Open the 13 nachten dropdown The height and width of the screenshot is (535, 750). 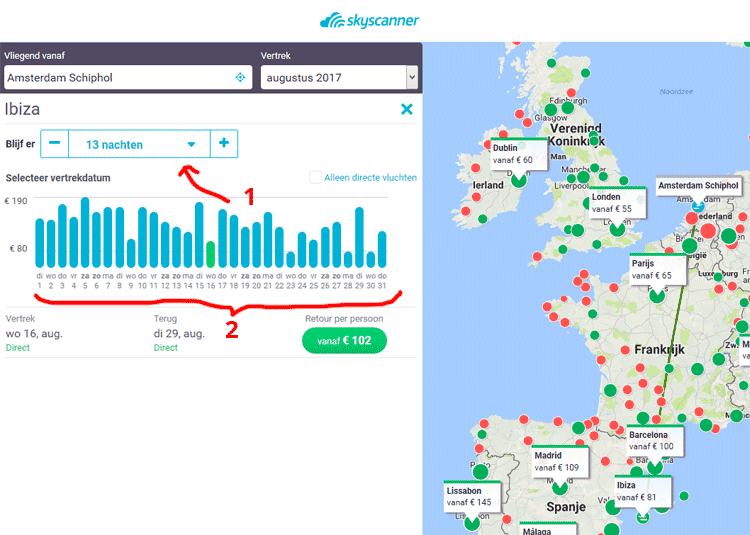click(139, 144)
